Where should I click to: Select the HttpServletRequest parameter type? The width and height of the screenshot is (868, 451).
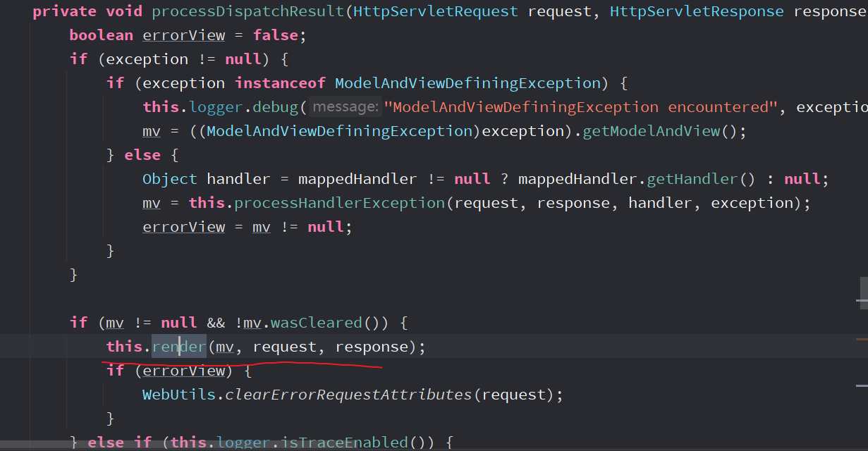tap(436, 11)
